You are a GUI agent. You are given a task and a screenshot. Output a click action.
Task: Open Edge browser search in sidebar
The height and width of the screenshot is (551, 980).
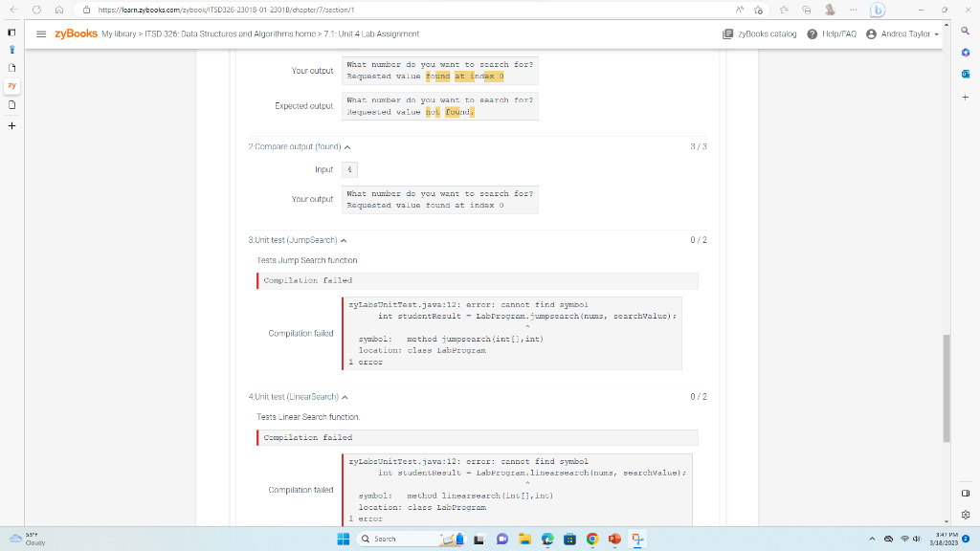pos(965,30)
